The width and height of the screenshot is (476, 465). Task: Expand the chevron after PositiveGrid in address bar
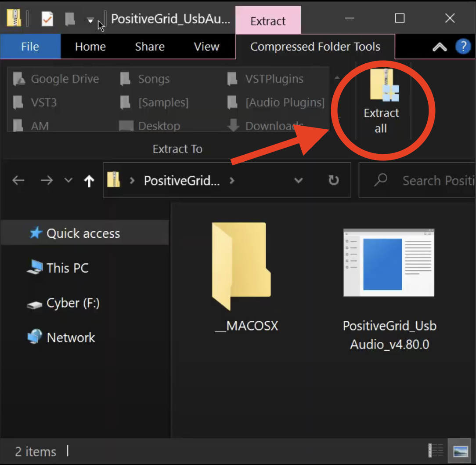tap(232, 181)
